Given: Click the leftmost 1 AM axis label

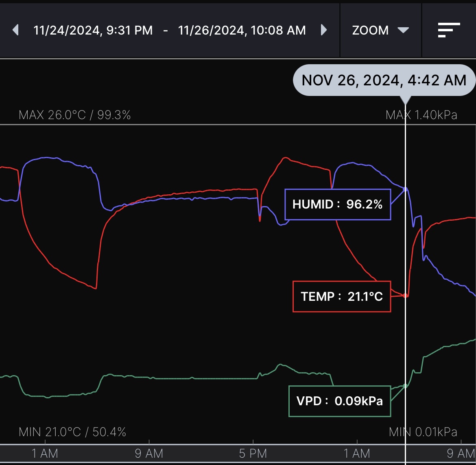Looking at the screenshot, I should (x=45, y=453).
